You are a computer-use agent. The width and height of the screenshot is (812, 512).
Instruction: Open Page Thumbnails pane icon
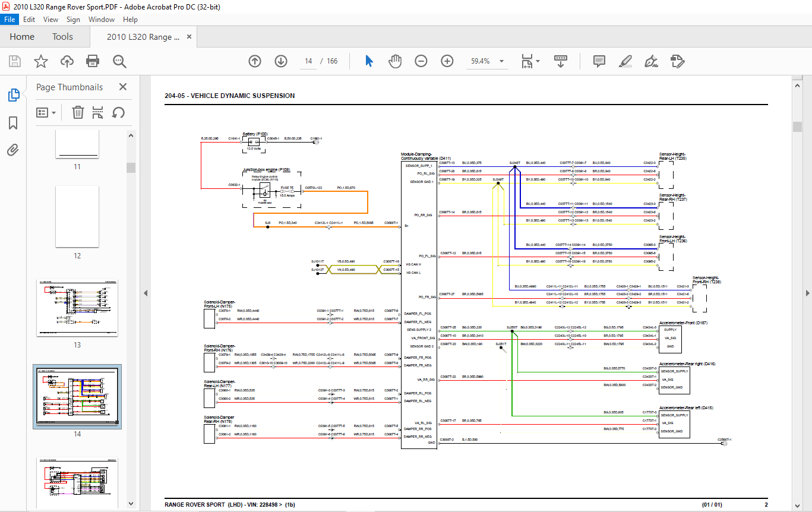tap(13, 95)
